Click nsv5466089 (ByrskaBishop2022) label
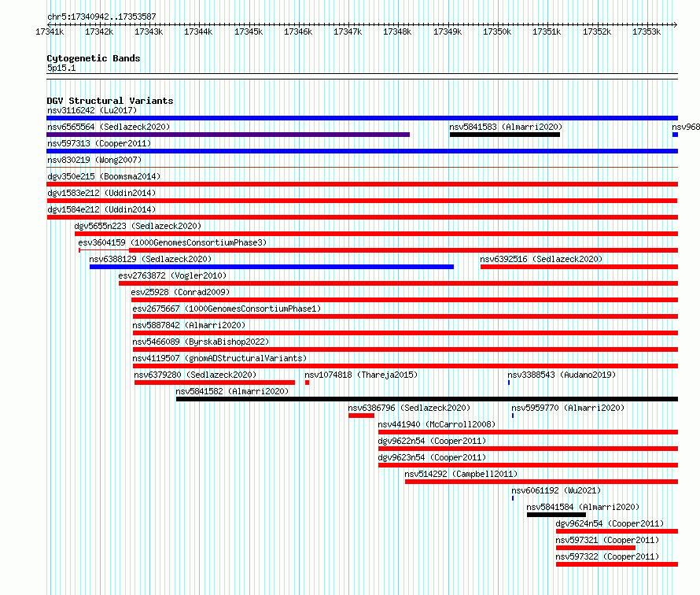Viewport: 700px width, 595px height. tap(201, 342)
